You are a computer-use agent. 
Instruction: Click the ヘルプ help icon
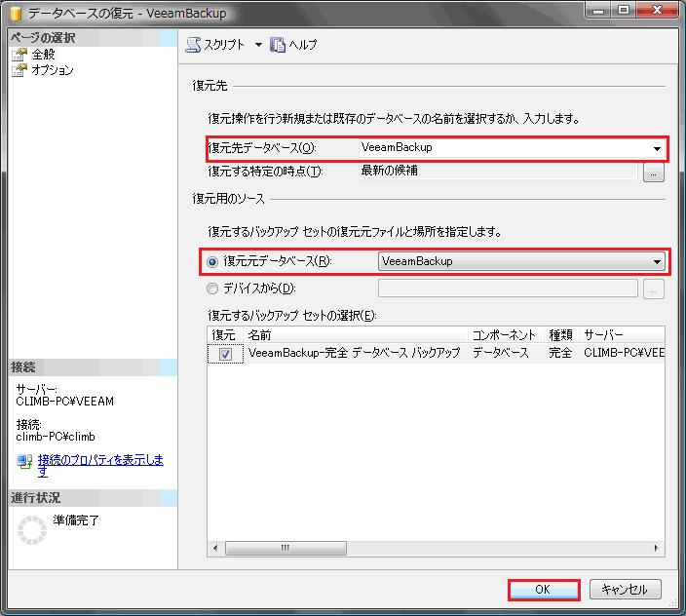click(278, 45)
